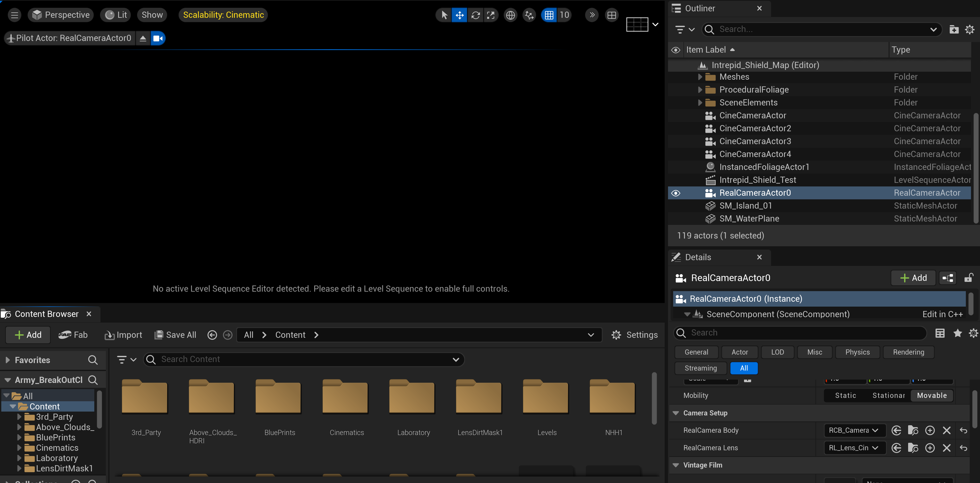The width and height of the screenshot is (980, 483).
Task: Open Fab marketplace from Content Browser
Action: tap(73, 335)
